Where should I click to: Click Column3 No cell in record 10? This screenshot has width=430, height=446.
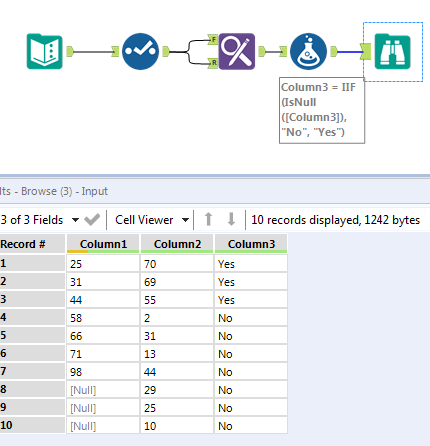coord(251,426)
